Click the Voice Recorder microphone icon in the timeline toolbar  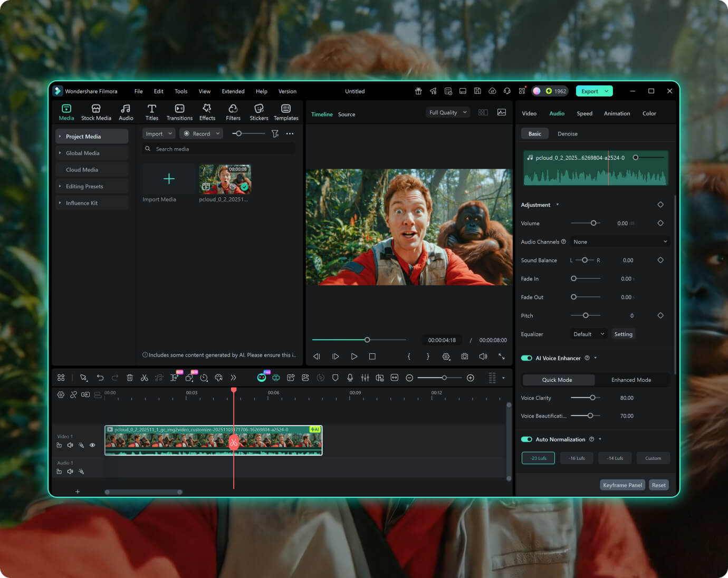350,378
